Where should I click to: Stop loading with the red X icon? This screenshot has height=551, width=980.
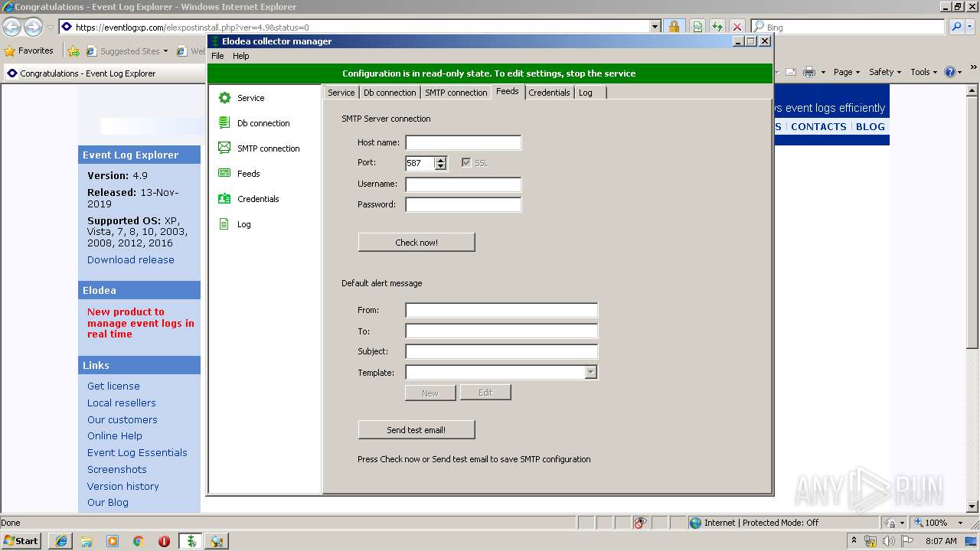click(737, 27)
